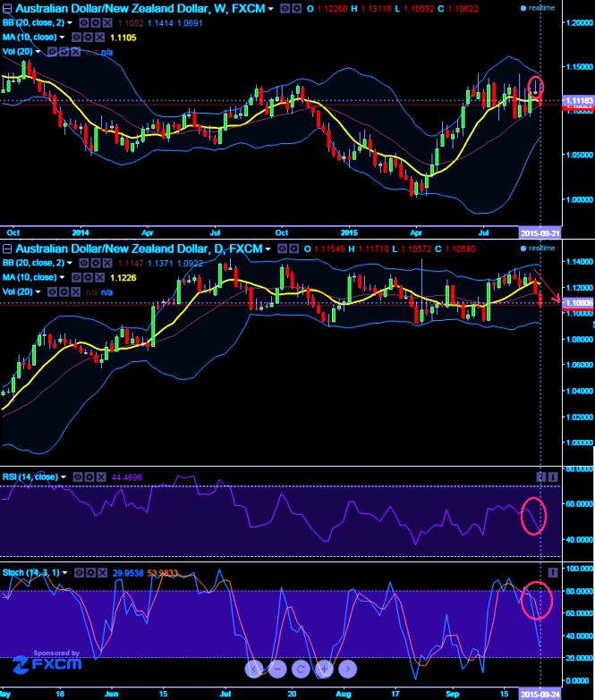The width and height of the screenshot is (595, 700).
Task: Click the daily price label 1.10806
Action: [578, 303]
